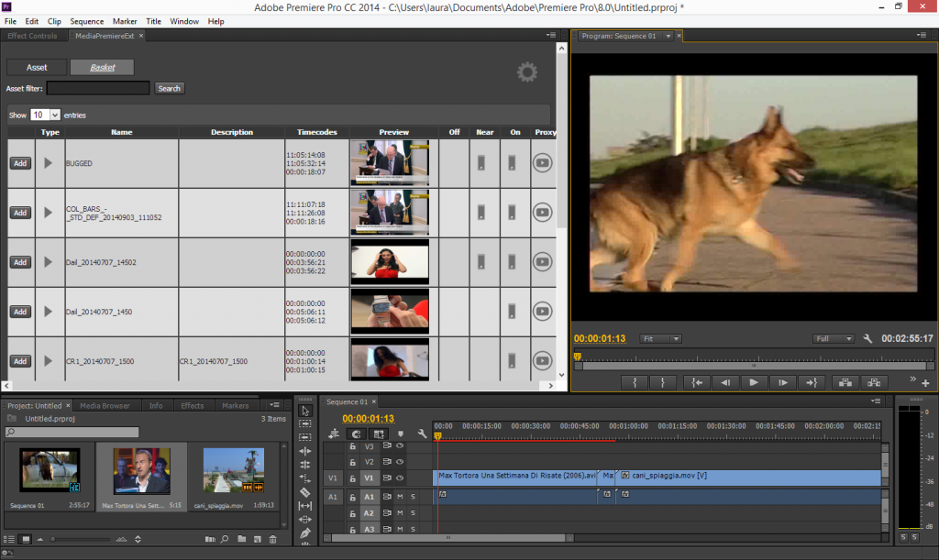Select the Razor tool
Screen dimensions: 939x560
(304, 492)
